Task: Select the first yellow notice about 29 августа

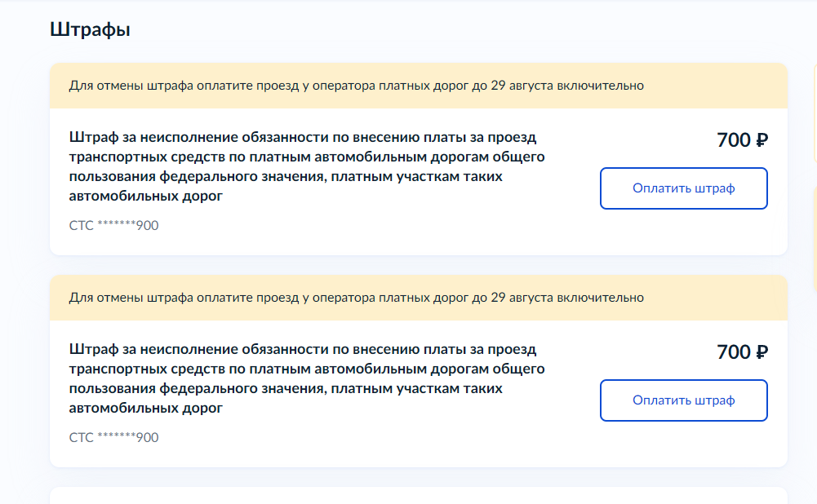Action: [x=419, y=86]
